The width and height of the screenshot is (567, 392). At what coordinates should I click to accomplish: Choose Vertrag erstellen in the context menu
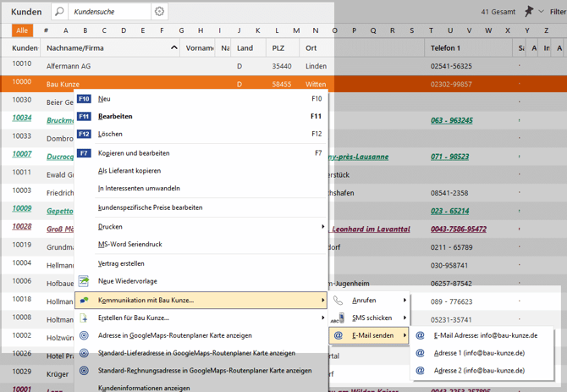(121, 263)
